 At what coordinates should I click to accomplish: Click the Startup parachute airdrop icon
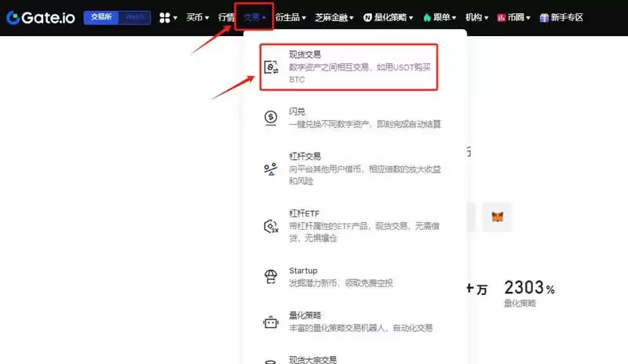[x=271, y=277]
